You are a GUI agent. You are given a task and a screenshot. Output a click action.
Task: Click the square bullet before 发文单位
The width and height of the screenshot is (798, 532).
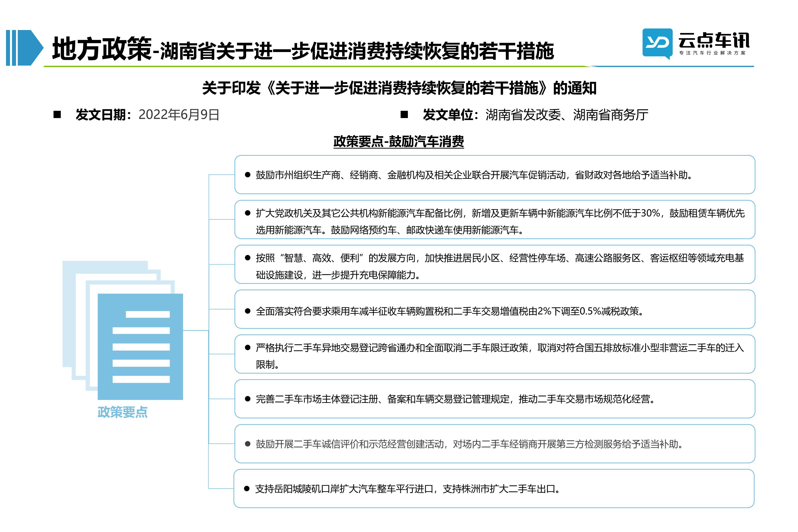click(x=404, y=115)
